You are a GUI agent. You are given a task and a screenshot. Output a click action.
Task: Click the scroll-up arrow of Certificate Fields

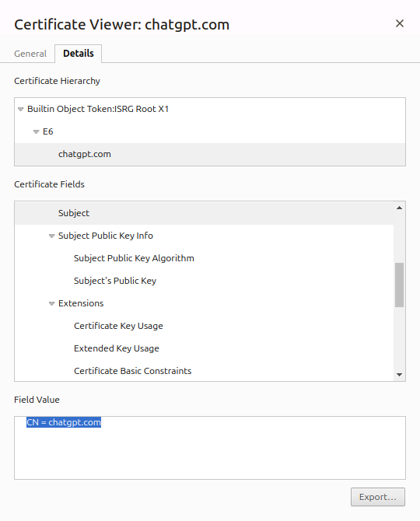[400, 208]
